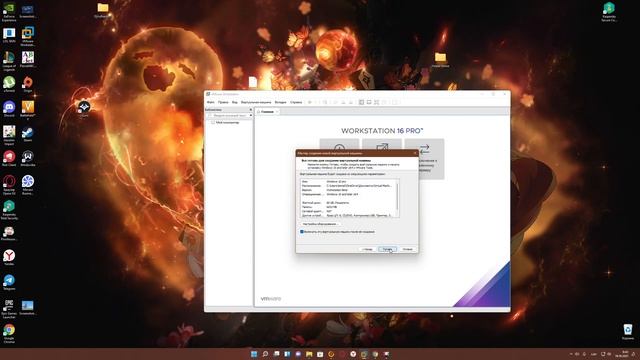The image size is (640, 360).
Task: Open the Справка menu in VMware
Action: (296, 102)
